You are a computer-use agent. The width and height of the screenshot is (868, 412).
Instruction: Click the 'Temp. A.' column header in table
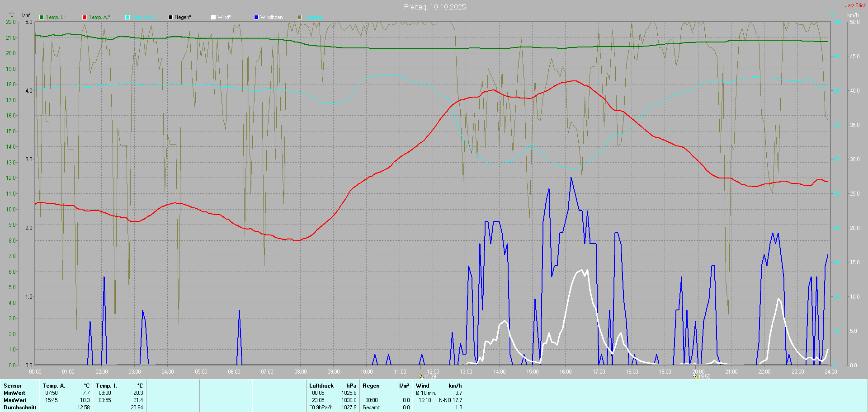[x=54, y=386]
